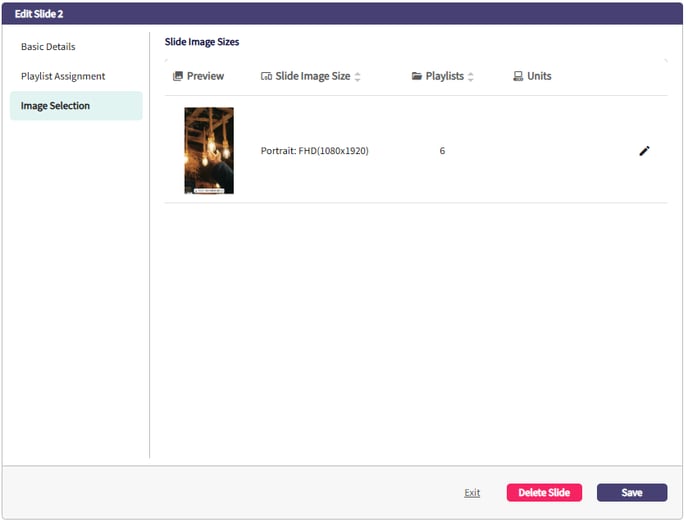Delete the slide with Delete Slide button
Screen dimensions: 688x527
pyautogui.click(x=547, y=495)
